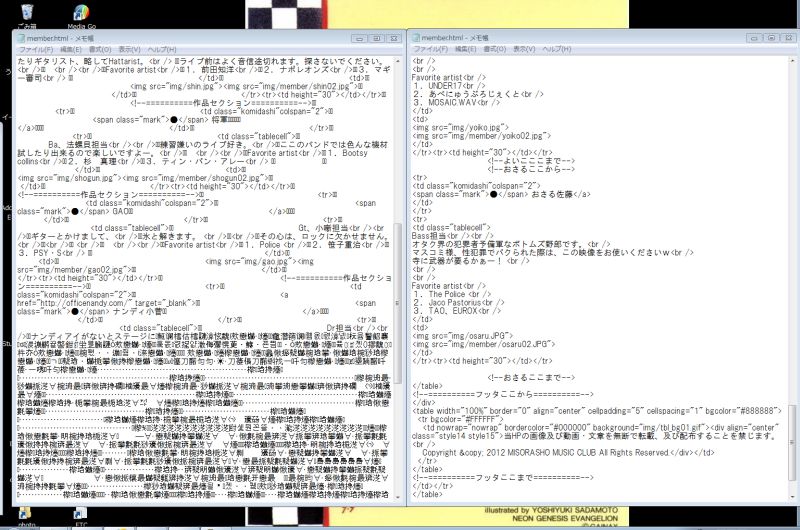Open ファイル(F) menu in right Notepad window
This screenshot has height=530, width=800.
click(x=431, y=49)
